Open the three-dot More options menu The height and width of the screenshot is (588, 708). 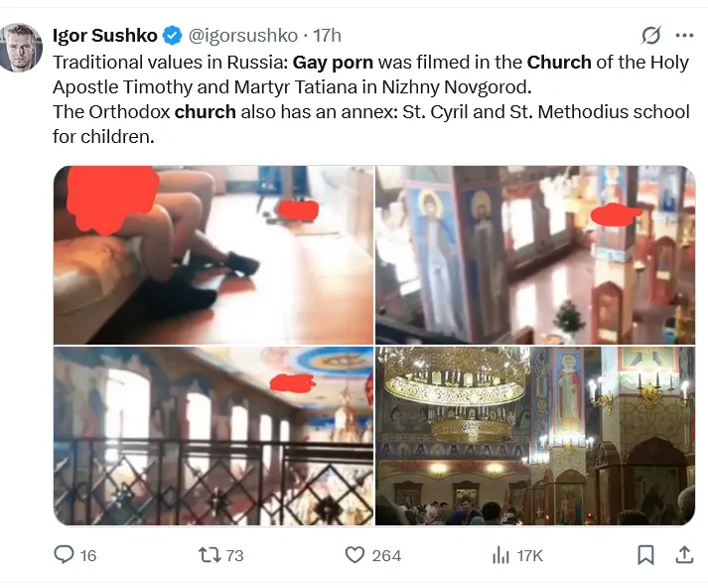click(x=684, y=36)
